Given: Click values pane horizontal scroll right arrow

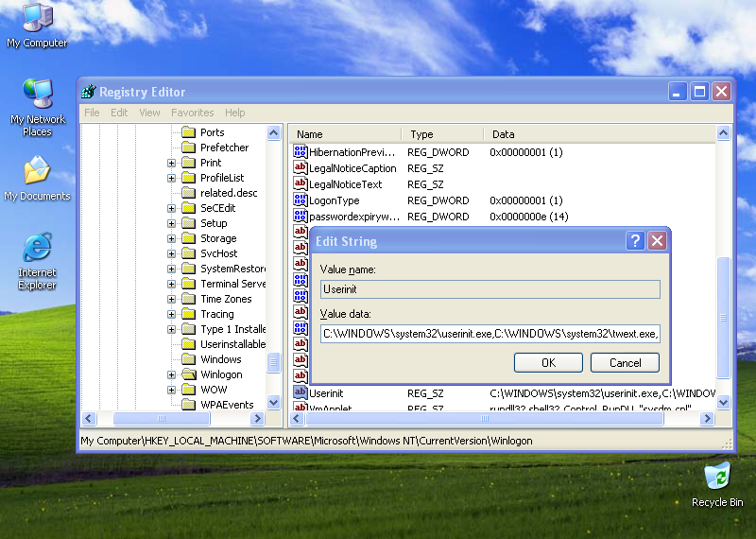Looking at the screenshot, I should pos(707,418).
